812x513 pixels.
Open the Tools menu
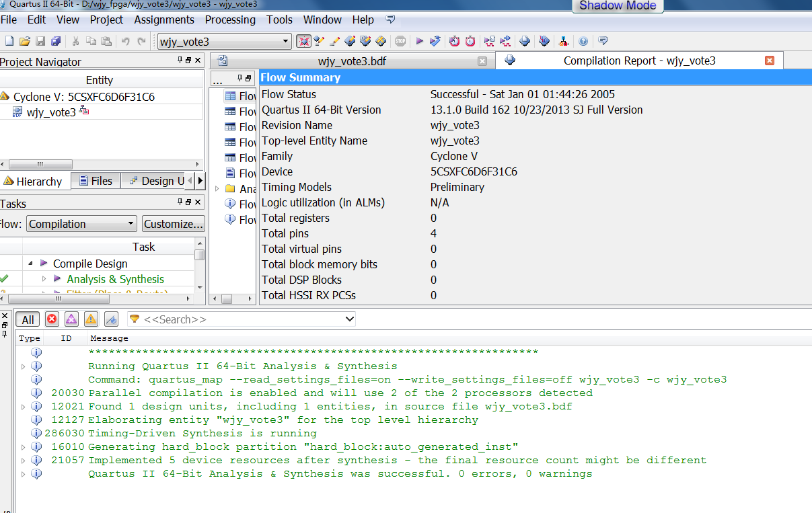pos(279,19)
